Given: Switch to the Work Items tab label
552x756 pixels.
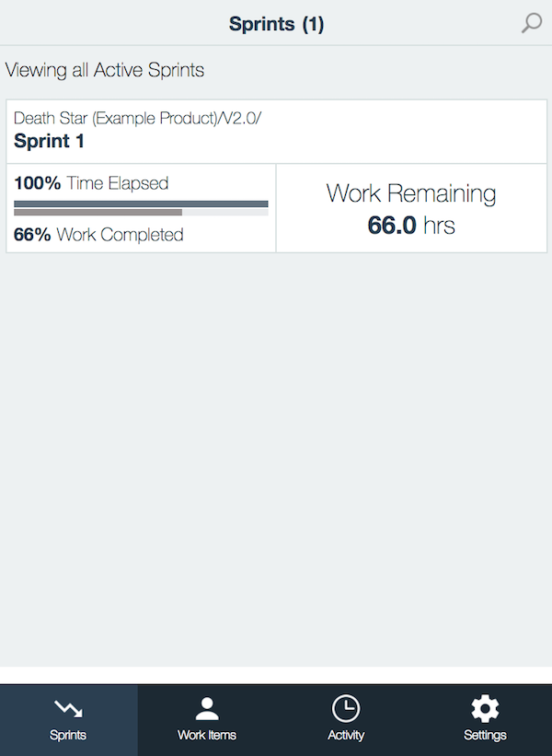Looking at the screenshot, I should click(207, 735).
